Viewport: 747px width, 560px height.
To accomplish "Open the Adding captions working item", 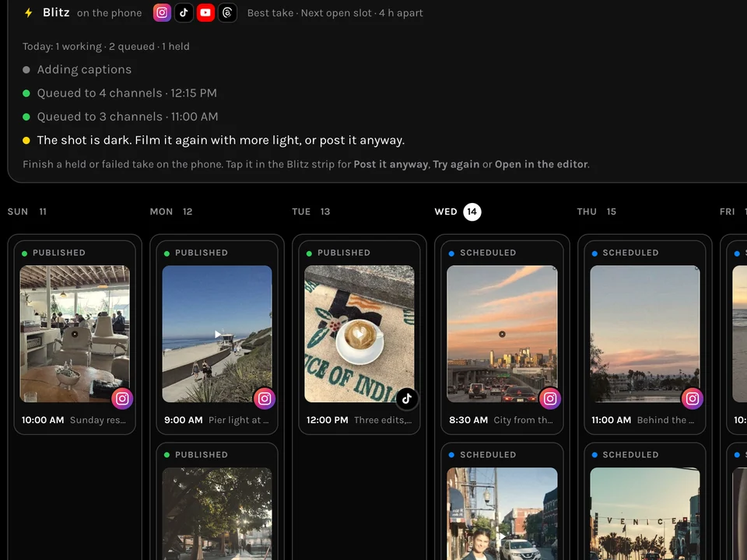I will click(77, 69).
